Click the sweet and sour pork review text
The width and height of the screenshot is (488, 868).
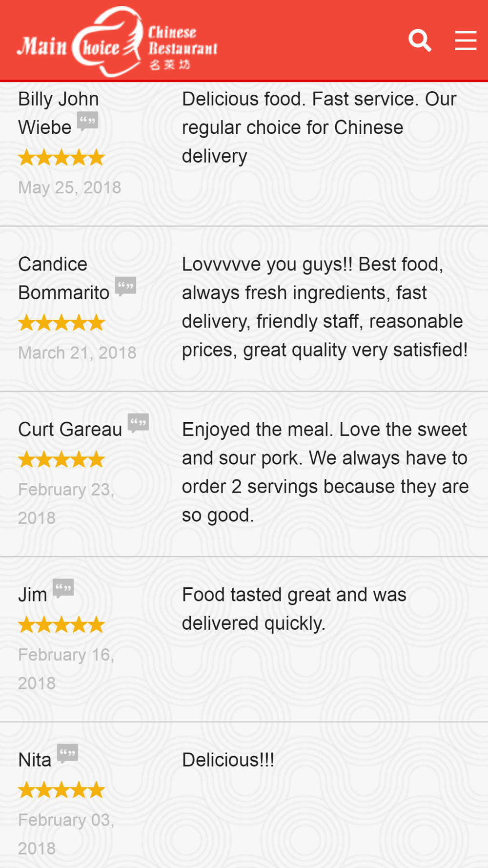(x=325, y=472)
